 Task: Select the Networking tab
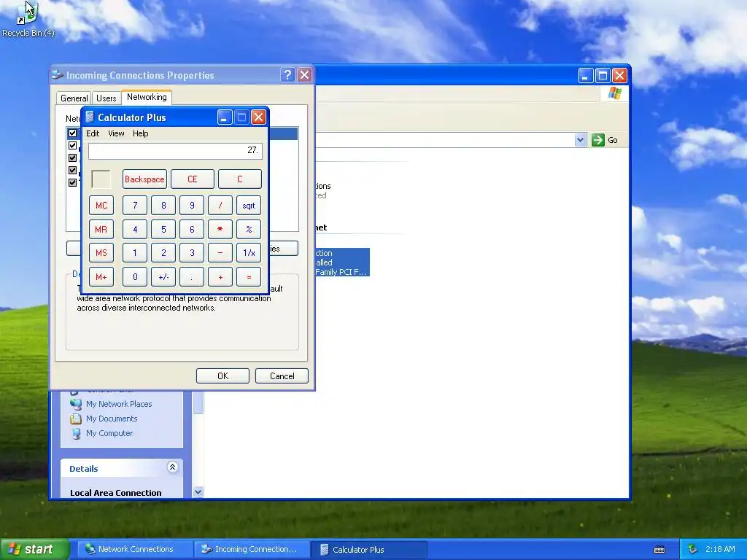pos(147,97)
